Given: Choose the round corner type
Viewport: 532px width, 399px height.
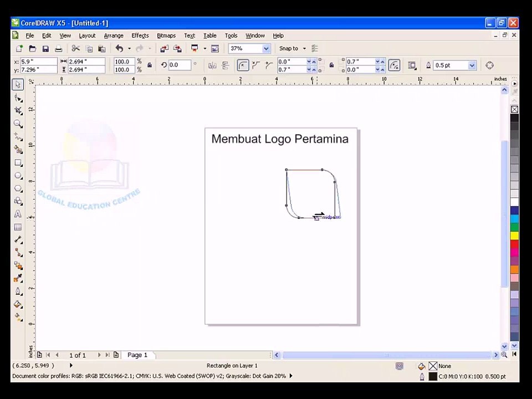Looking at the screenshot, I should [243, 65].
